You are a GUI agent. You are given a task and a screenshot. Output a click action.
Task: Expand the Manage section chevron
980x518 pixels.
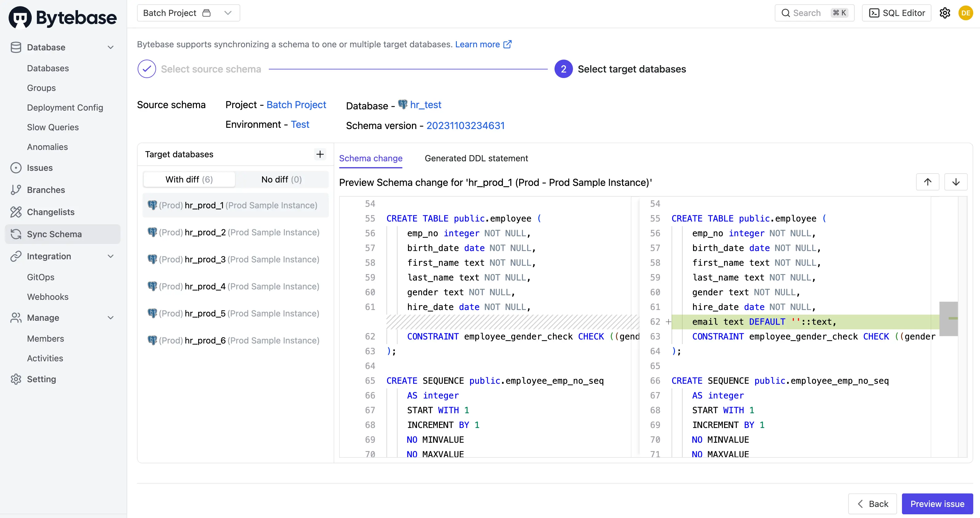tap(110, 318)
